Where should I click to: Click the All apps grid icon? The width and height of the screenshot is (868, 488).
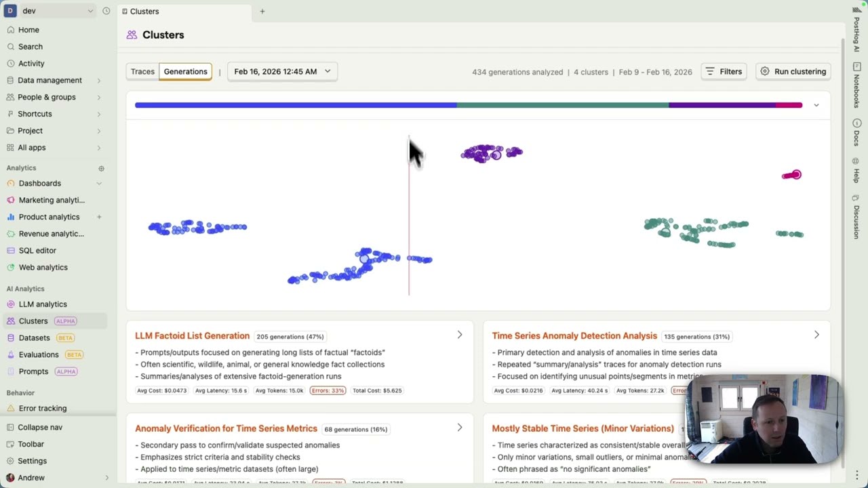[11, 148]
